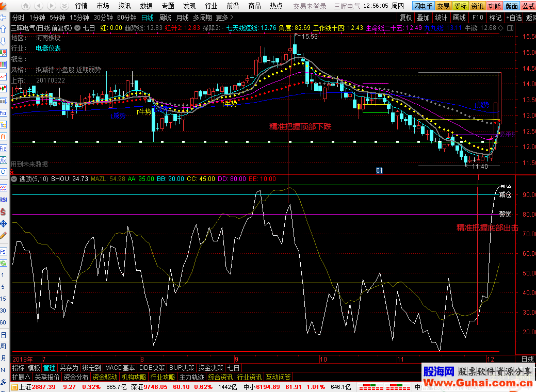Switch to 5分钟 period
Screen dimensions: 536x392
pyautogui.click(x=57, y=18)
